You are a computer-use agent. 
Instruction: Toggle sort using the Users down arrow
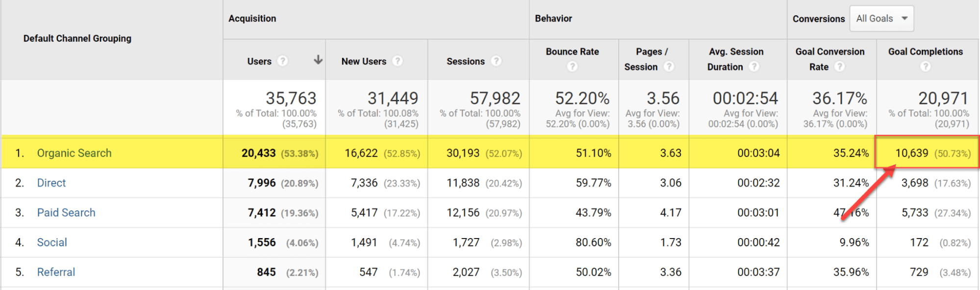pyautogui.click(x=318, y=60)
